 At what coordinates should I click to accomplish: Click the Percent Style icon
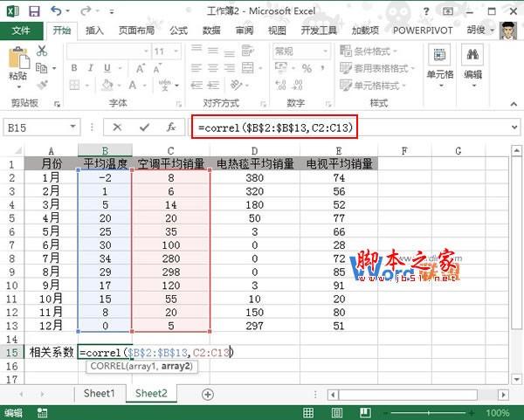(x=307, y=68)
